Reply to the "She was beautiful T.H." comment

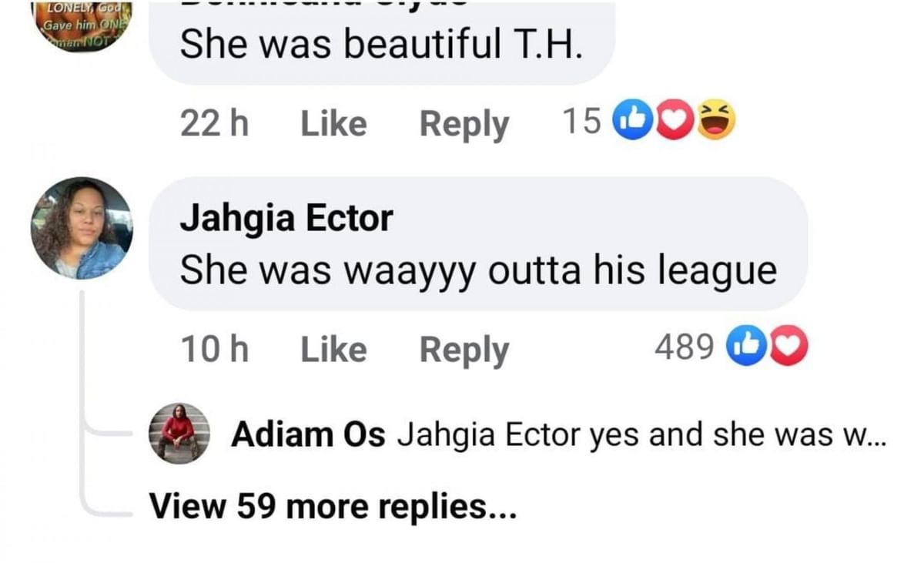[464, 124]
